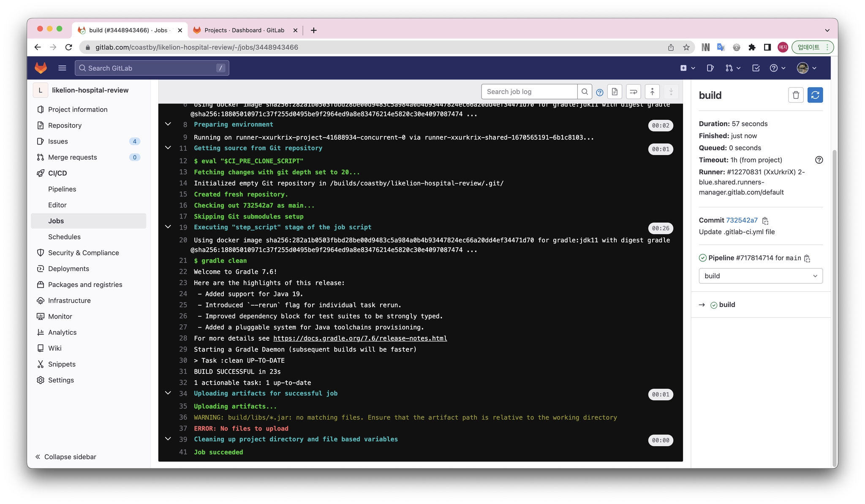Click the Collapse sidebar button
This screenshot has height=504, width=865.
(66, 457)
